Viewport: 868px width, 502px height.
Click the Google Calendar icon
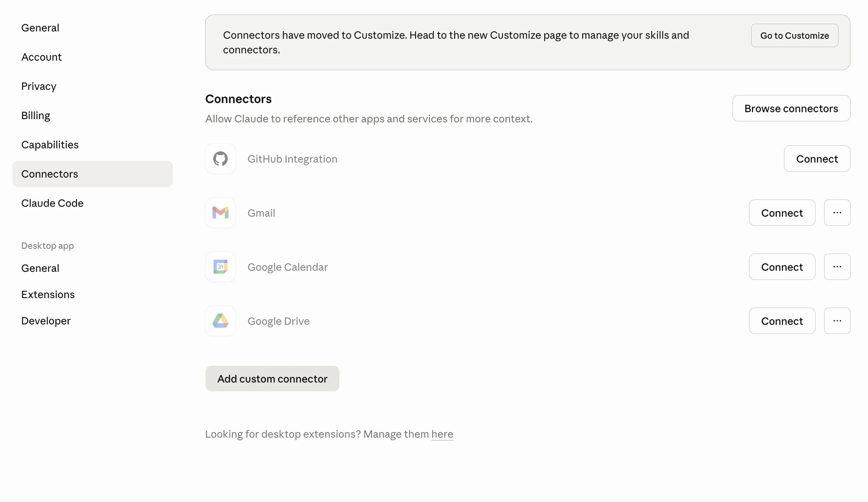point(220,267)
